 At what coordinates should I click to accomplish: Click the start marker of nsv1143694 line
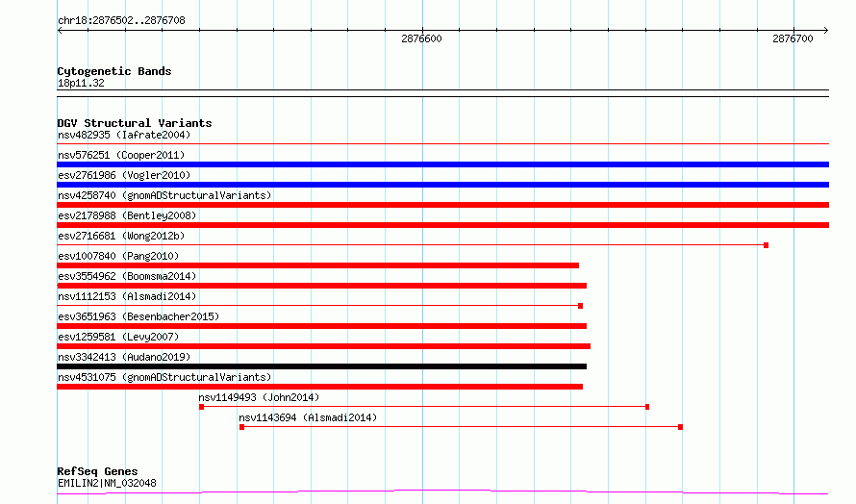click(x=241, y=427)
